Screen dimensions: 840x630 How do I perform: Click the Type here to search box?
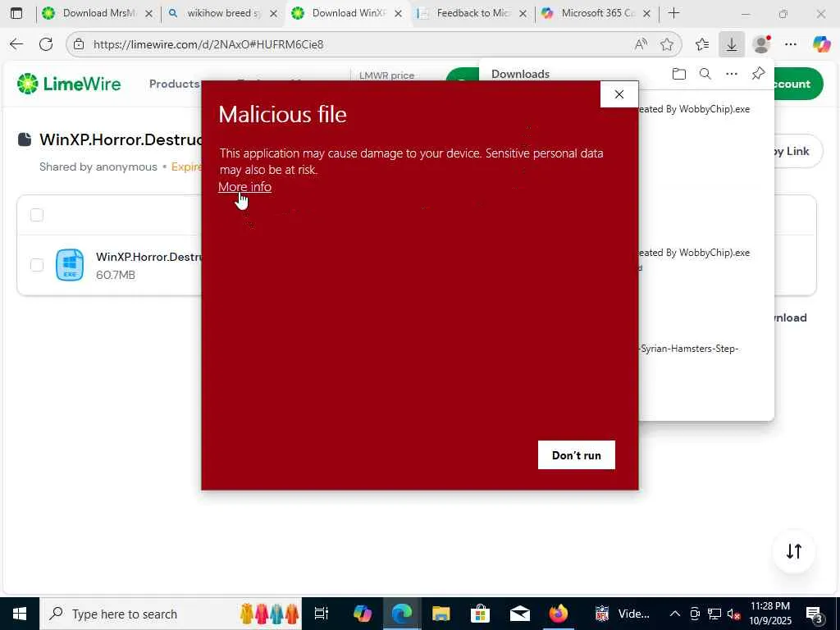[x=171, y=614]
